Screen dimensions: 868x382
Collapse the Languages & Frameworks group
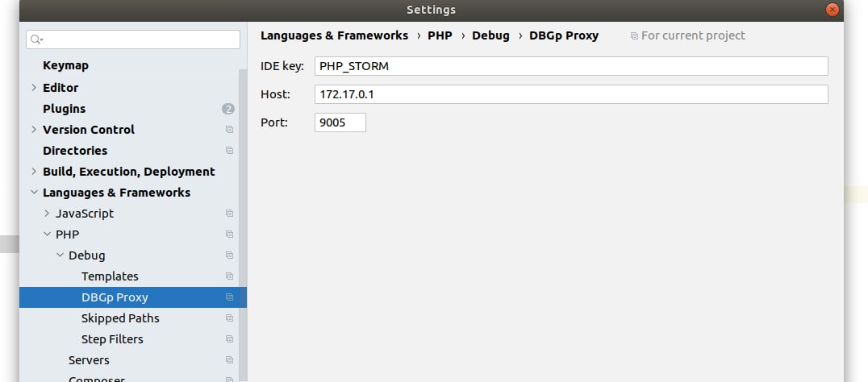click(34, 193)
